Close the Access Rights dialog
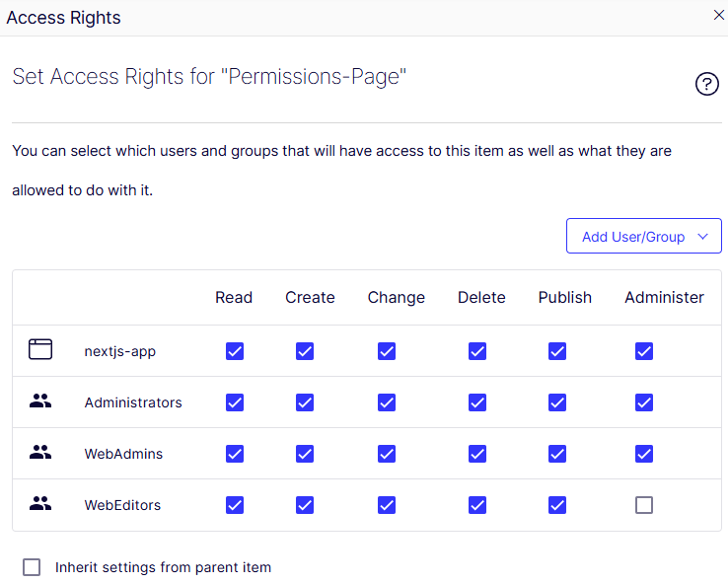The image size is (728, 583). (717, 15)
